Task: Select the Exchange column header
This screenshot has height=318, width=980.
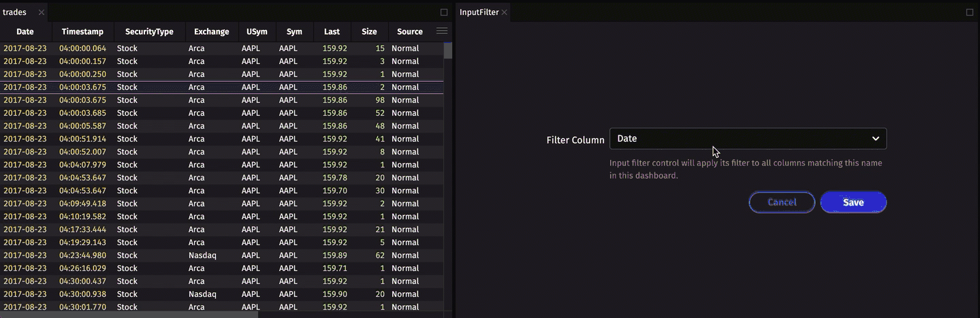Action: (211, 31)
